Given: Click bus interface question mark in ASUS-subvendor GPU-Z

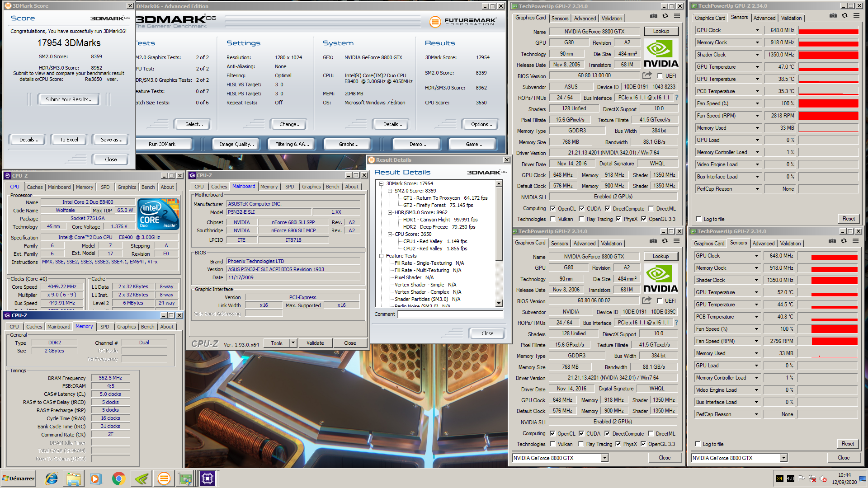Looking at the screenshot, I should click(x=677, y=98).
